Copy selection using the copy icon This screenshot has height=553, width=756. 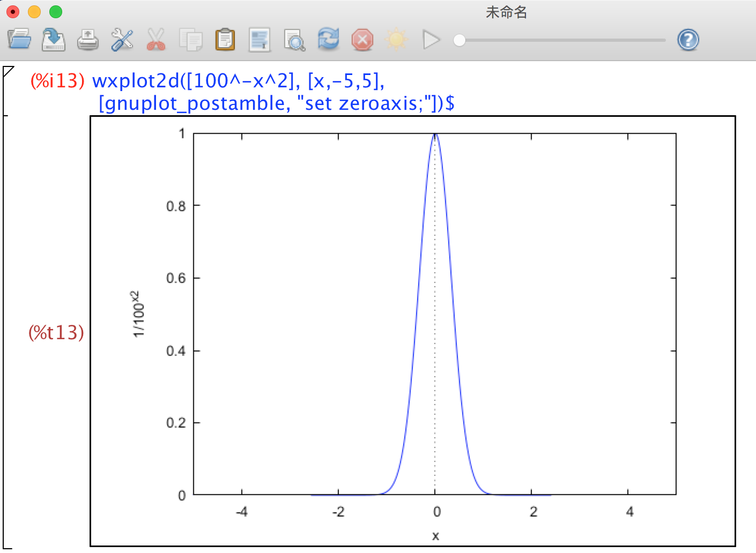[190, 40]
